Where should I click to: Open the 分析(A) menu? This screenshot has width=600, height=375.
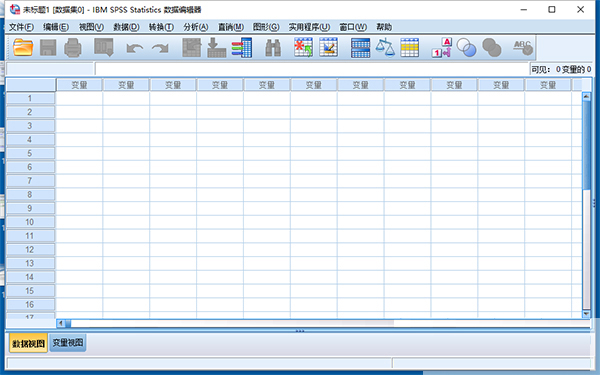(196, 27)
